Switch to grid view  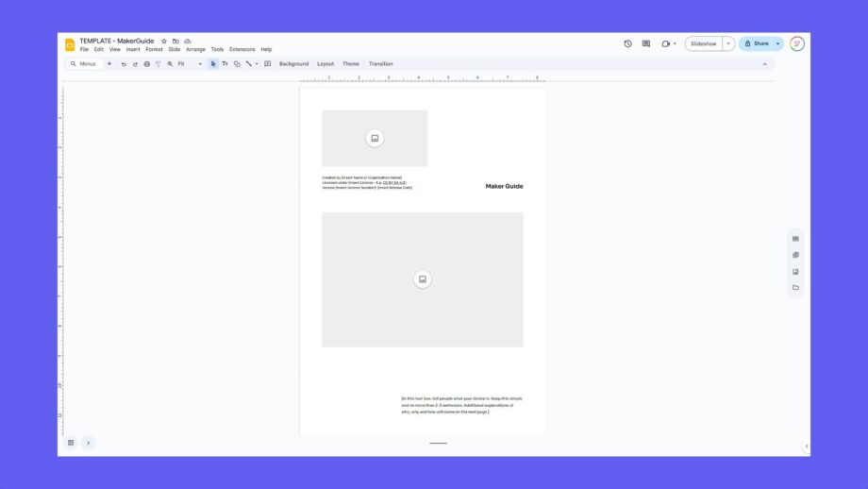tap(71, 443)
